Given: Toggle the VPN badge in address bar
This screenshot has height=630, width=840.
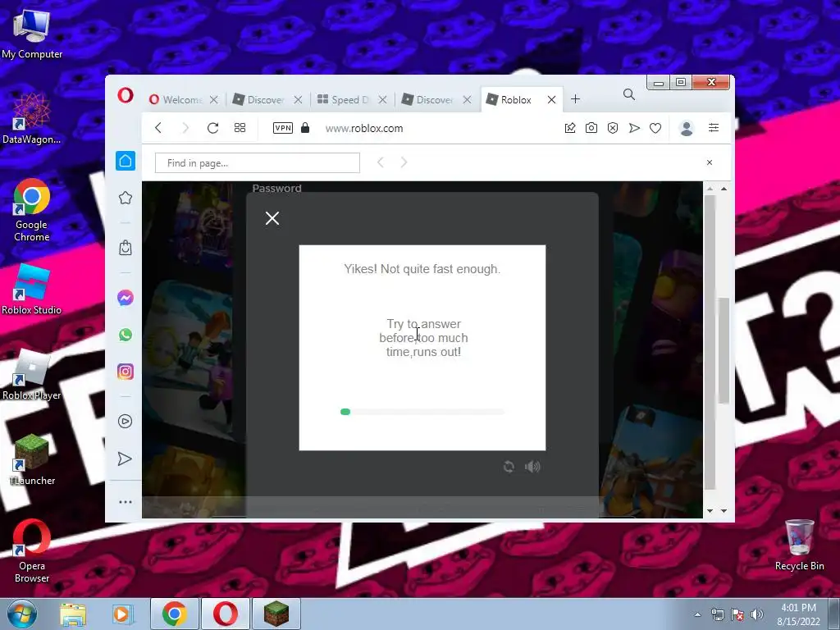Looking at the screenshot, I should click(x=283, y=127).
